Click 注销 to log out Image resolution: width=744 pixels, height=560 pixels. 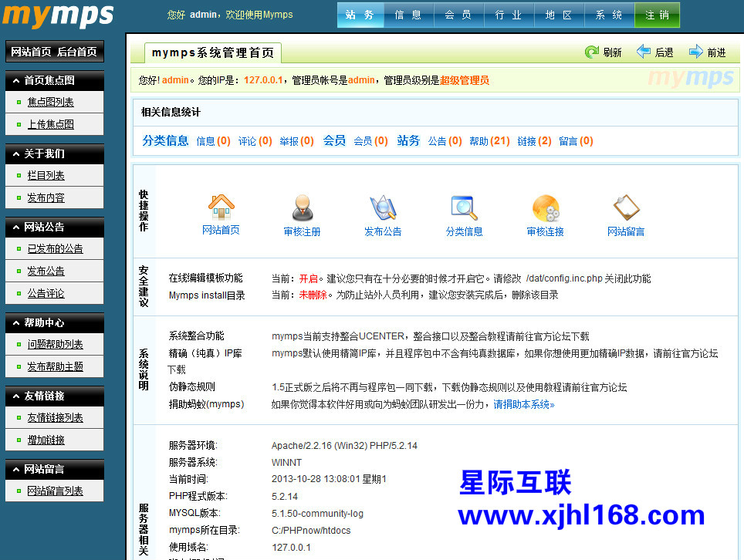click(657, 15)
